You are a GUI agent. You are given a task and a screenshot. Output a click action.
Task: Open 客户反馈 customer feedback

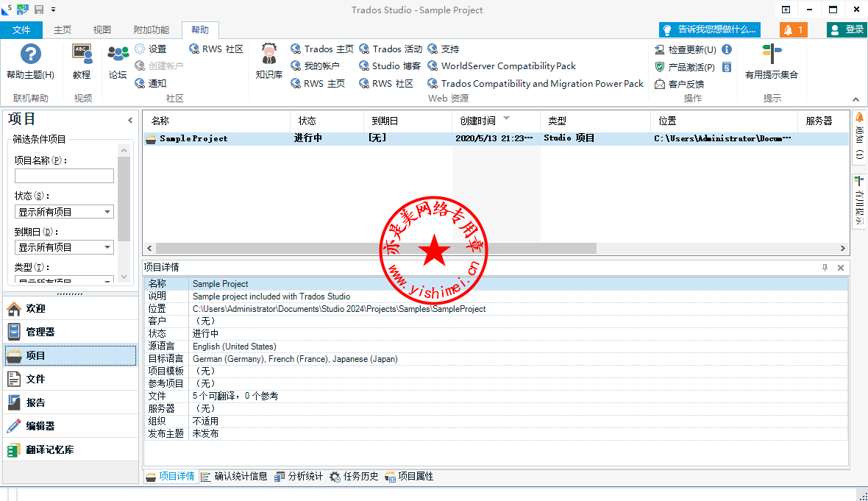coord(679,84)
